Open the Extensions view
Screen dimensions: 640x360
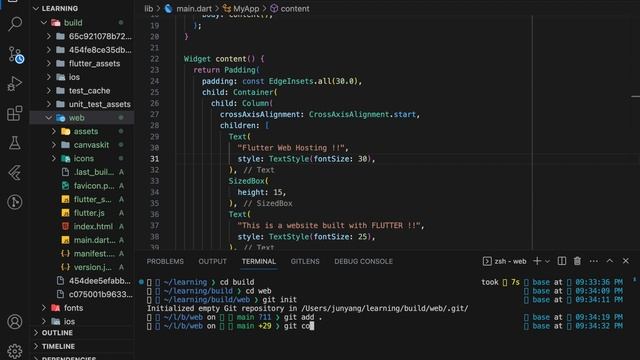15,113
